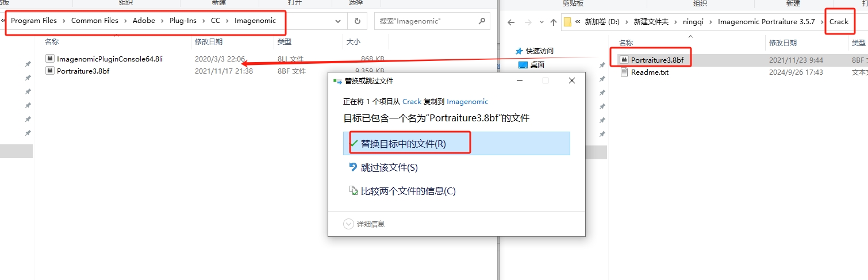Go back in the Crack window
The width and height of the screenshot is (868, 280).
pyautogui.click(x=511, y=22)
